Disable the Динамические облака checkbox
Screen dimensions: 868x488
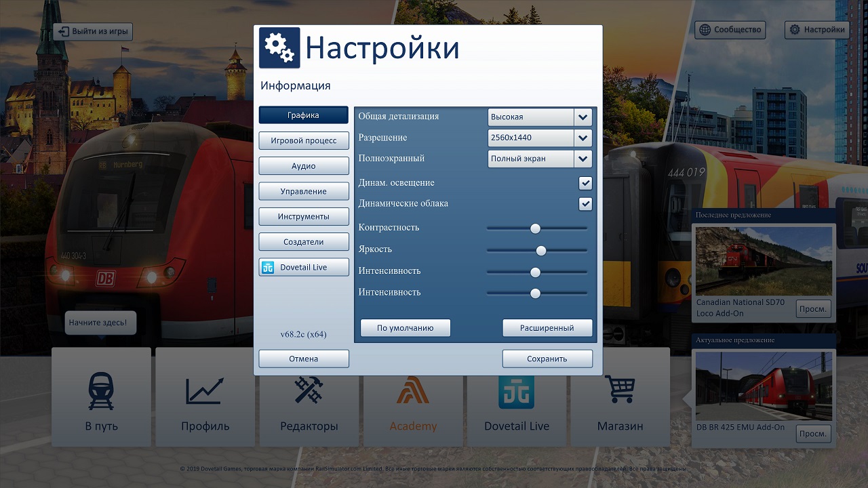pos(585,204)
